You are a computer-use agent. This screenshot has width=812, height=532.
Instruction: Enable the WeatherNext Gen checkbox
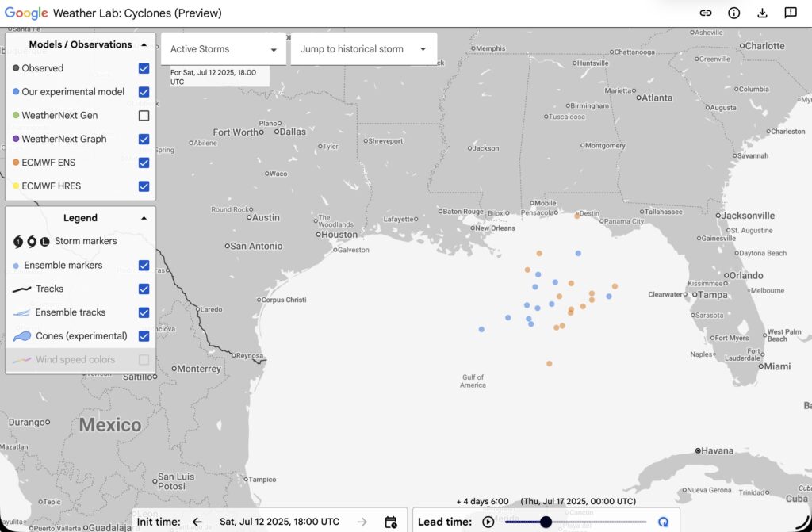pos(144,116)
